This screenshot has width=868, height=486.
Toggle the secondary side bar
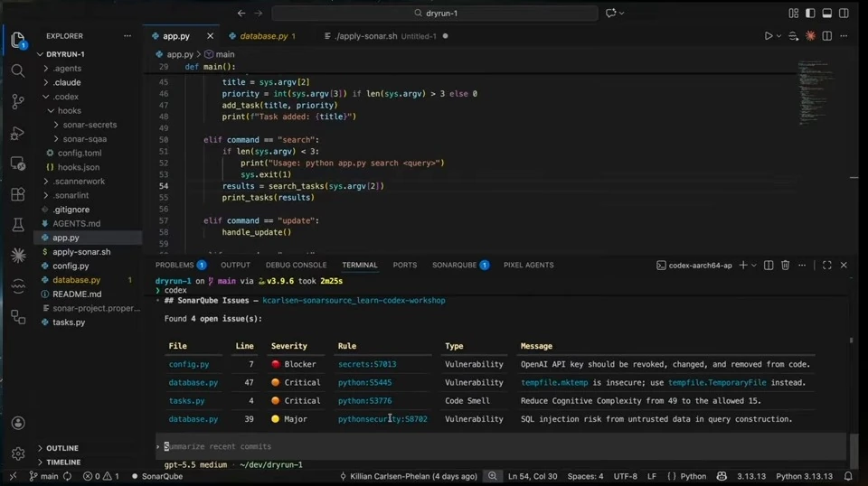[x=844, y=13]
